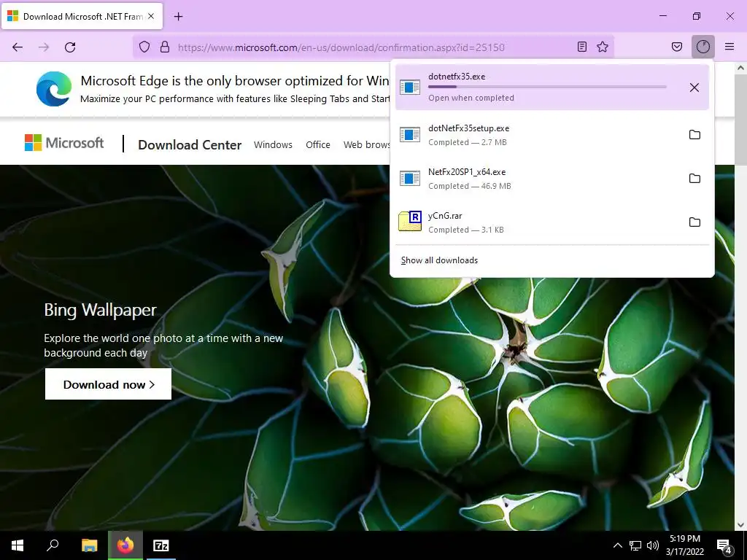Open the taskbar clock and date
The image size is (747, 560).
point(685,545)
